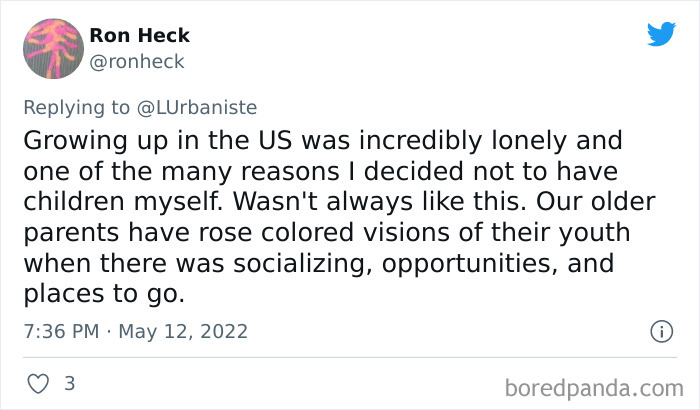This screenshot has height=410, width=700.
Task: Click the like count number 3
Action: tap(69, 384)
